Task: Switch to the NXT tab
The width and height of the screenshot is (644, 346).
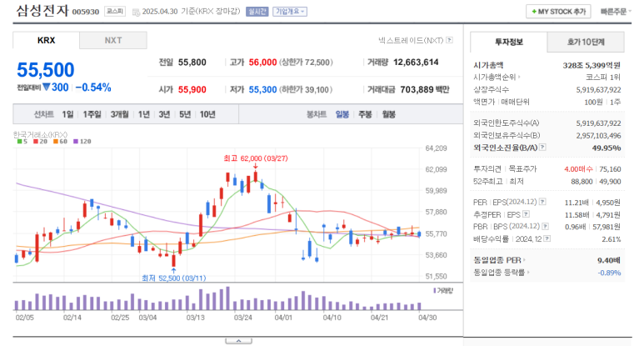Action: (x=113, y=40)
